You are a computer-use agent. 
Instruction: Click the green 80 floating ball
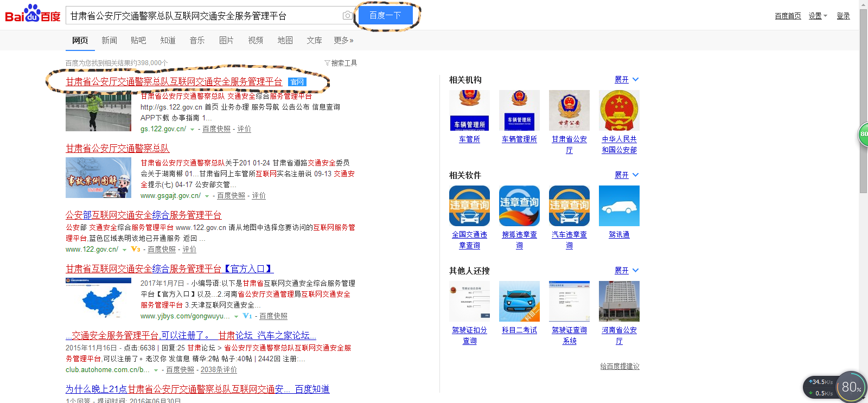(863, 134)
